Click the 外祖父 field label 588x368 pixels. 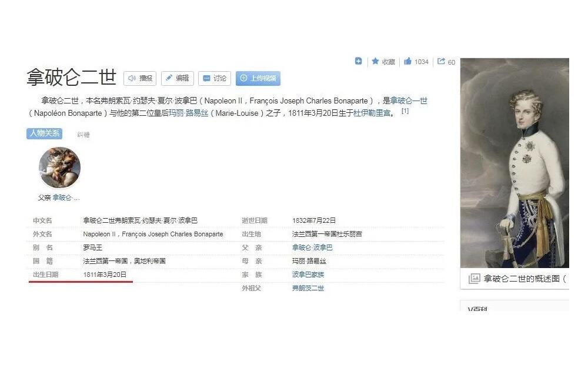251,288
